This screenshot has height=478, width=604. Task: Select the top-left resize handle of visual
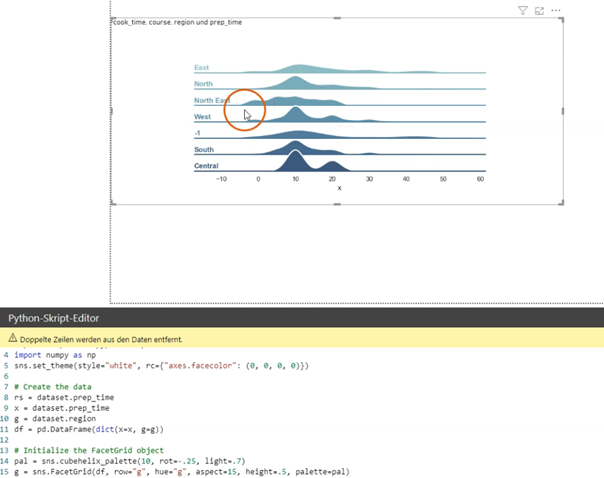coord(113,20)
